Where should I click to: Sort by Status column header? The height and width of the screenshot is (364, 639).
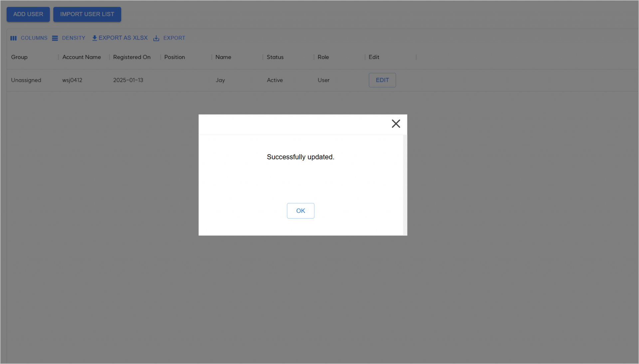pyautogui.click(x=275, y=57)
